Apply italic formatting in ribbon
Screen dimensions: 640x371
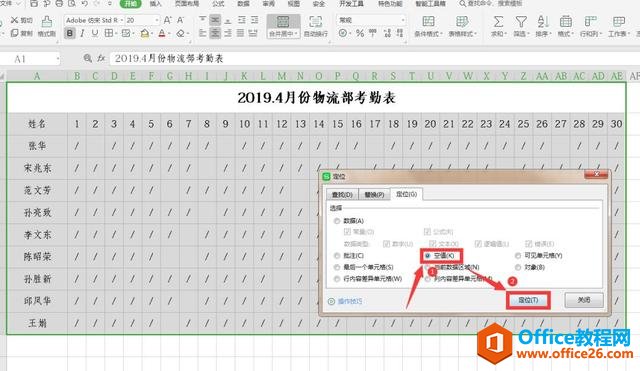point(82,33)
